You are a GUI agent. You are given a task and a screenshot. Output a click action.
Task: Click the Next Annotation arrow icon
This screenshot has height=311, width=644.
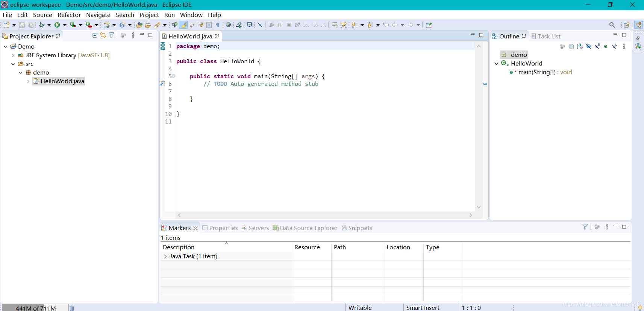tap(354, 25)
